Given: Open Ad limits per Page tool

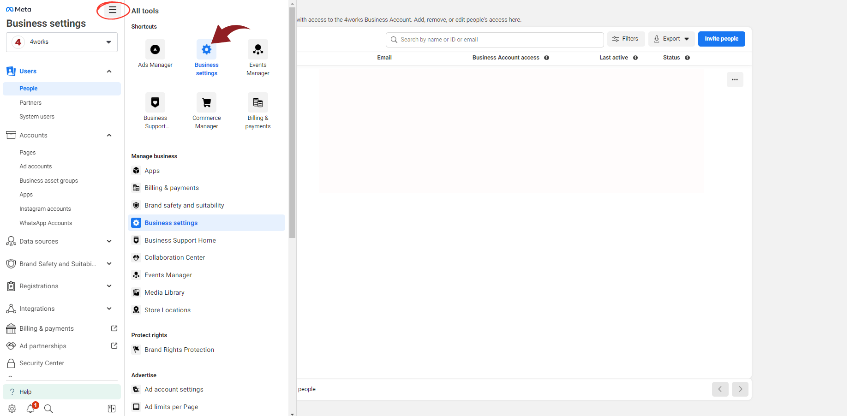Looking at the screenshot, I should 206,407.
